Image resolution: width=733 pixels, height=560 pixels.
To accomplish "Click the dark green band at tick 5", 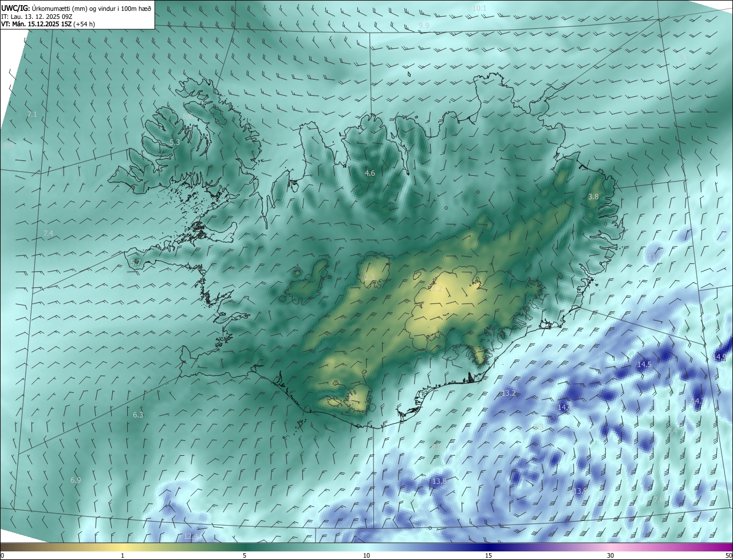I will click(x=245, y=547).
